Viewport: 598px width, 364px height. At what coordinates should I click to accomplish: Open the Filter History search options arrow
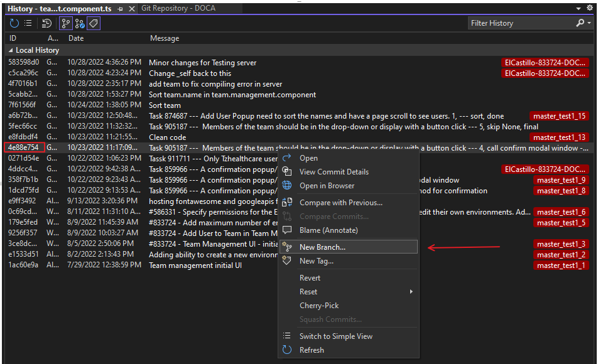click(x=589, y=23)
